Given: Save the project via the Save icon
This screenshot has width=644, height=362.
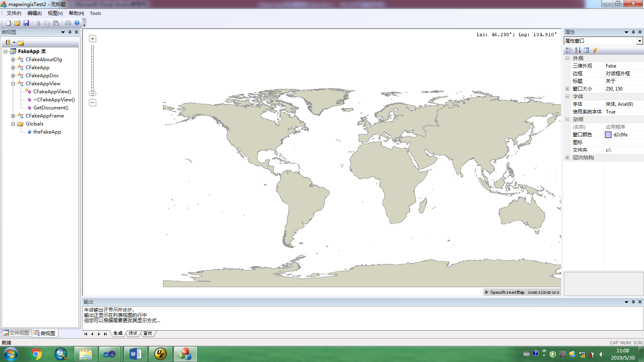Looking at the screenshot, I should click(27, 23).
